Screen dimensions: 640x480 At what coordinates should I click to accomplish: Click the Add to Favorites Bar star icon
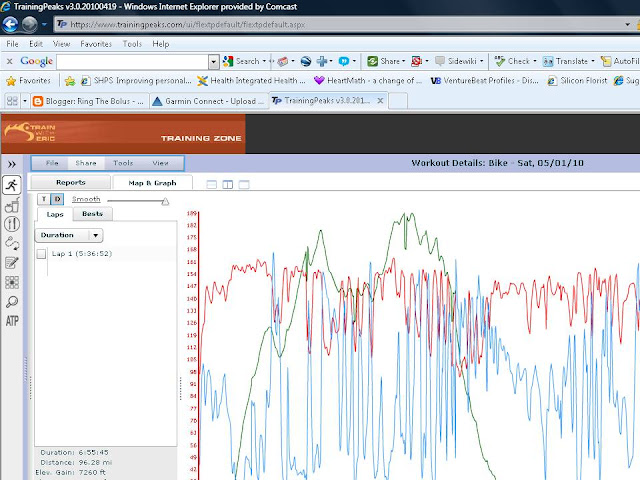[70, 81]
